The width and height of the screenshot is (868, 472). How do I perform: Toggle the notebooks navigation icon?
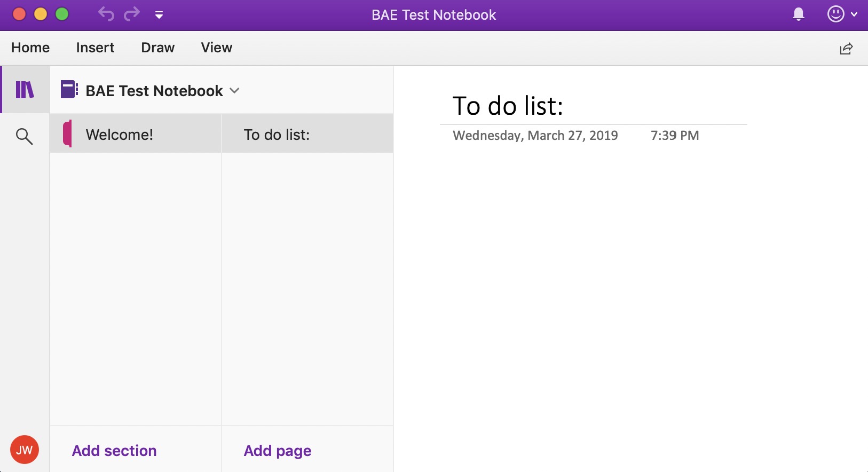[25, 90]
